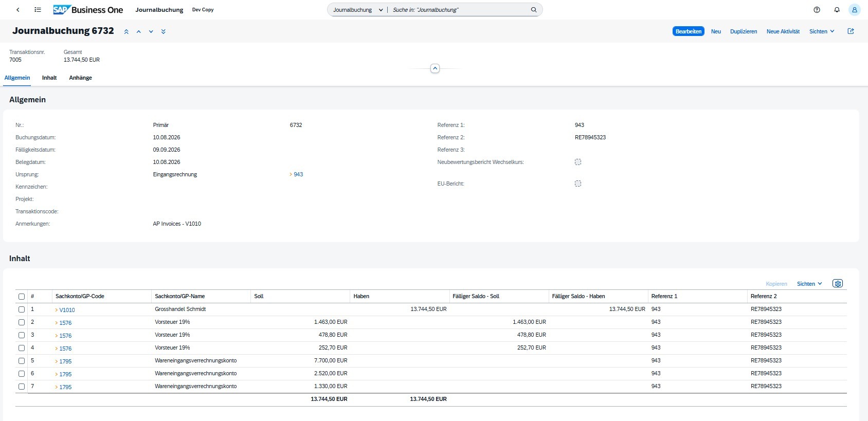The height and width of the screenshot is (421, 868).
Task: Check row 7 checkbox for 1.330,00 EUR
Action: point(22,387)
